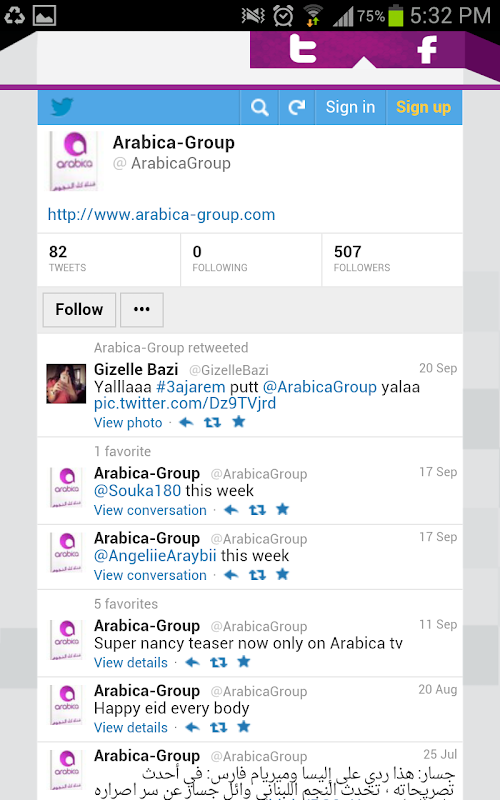Switch to the Facebook tab
Viewport: 500px width, 800px height.
428,49
